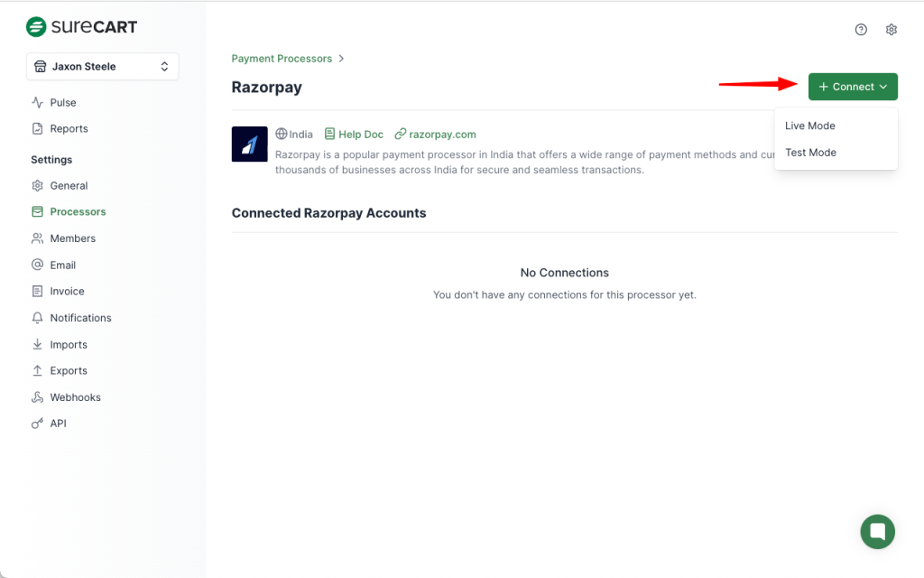This screenshot has height=578, width=924.
Task: Go back to Payment Processors breadcrumb
Action: [x=282, y=59]
